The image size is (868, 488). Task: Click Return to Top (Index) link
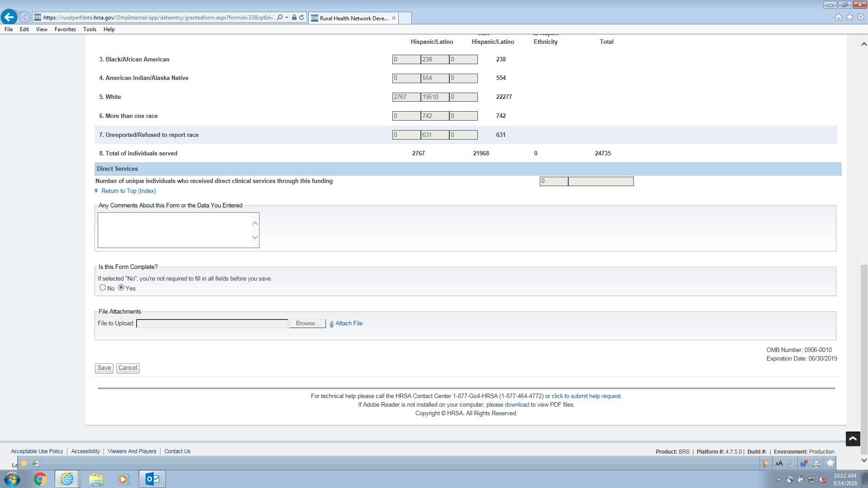128,191
